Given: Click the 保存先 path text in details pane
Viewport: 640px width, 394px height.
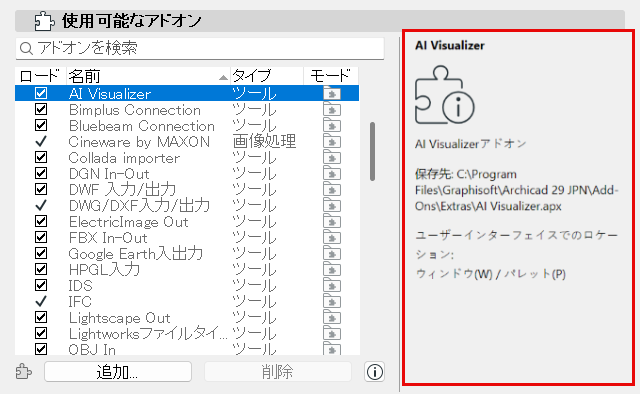Looking at the screenshot, I should tap(517, 190).
